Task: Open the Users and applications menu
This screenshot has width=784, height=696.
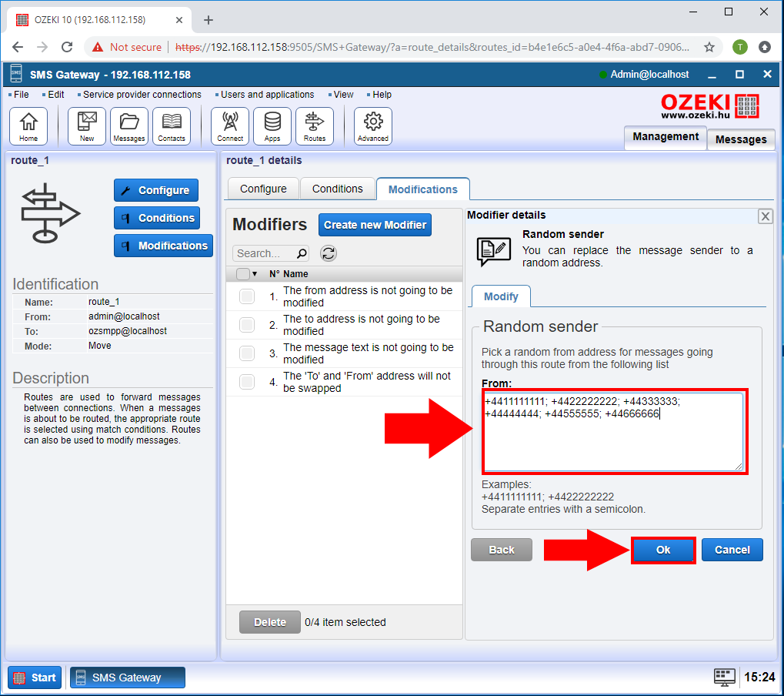Action: [x=267, y=95]
